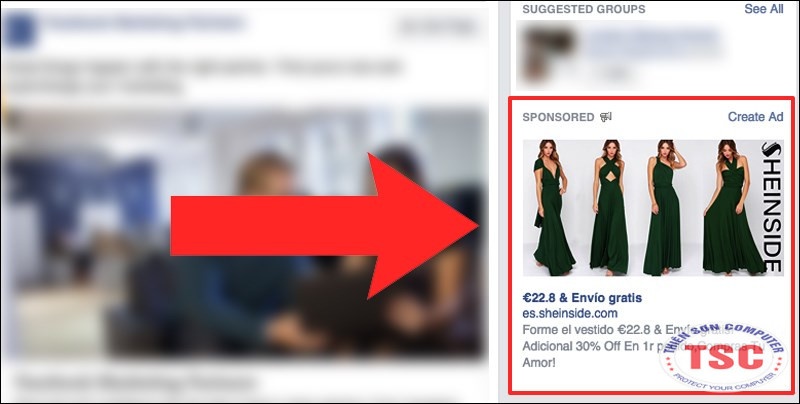Click the blurred link title below post photo

click(137, 382)
